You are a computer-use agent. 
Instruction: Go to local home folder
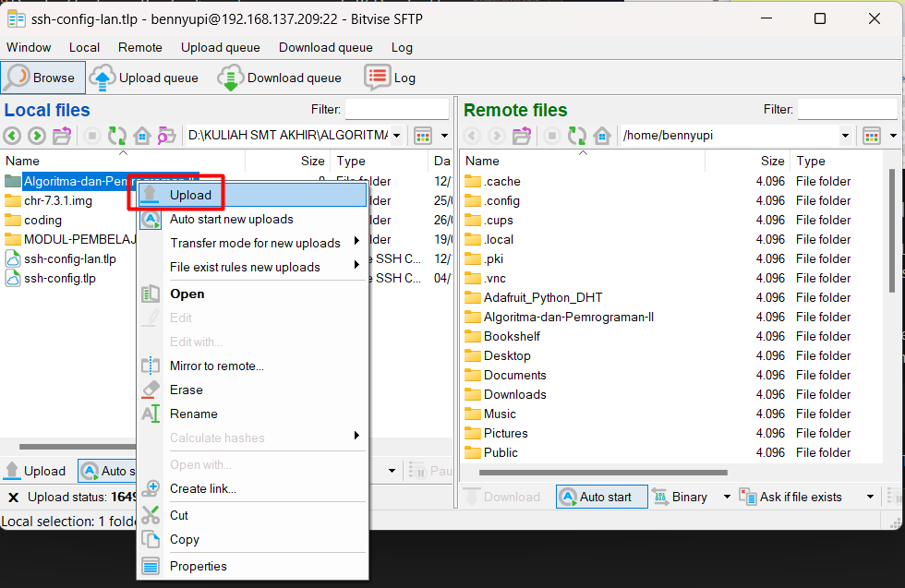[142, 137]
